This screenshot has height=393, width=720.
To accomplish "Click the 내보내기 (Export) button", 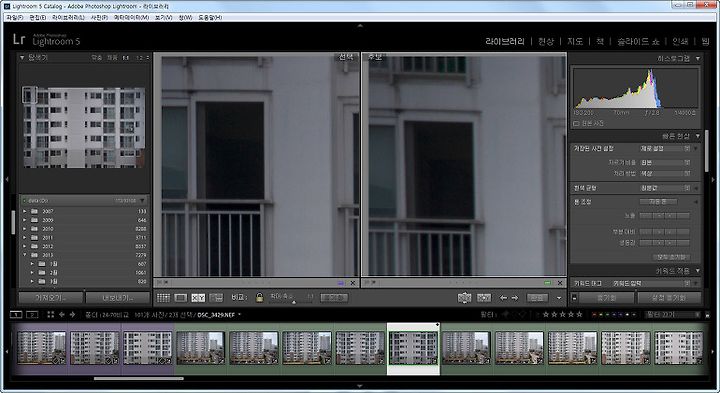I will (x=118, y=298).
